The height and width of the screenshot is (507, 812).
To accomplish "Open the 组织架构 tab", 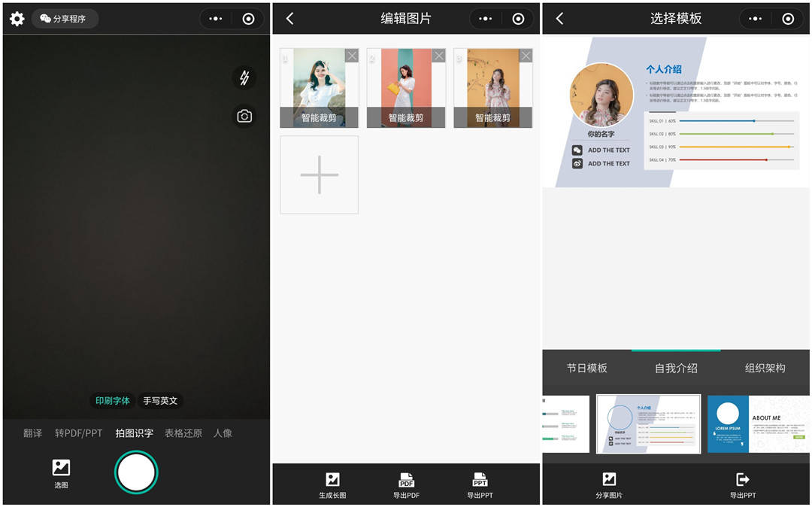I will (765, 368).
